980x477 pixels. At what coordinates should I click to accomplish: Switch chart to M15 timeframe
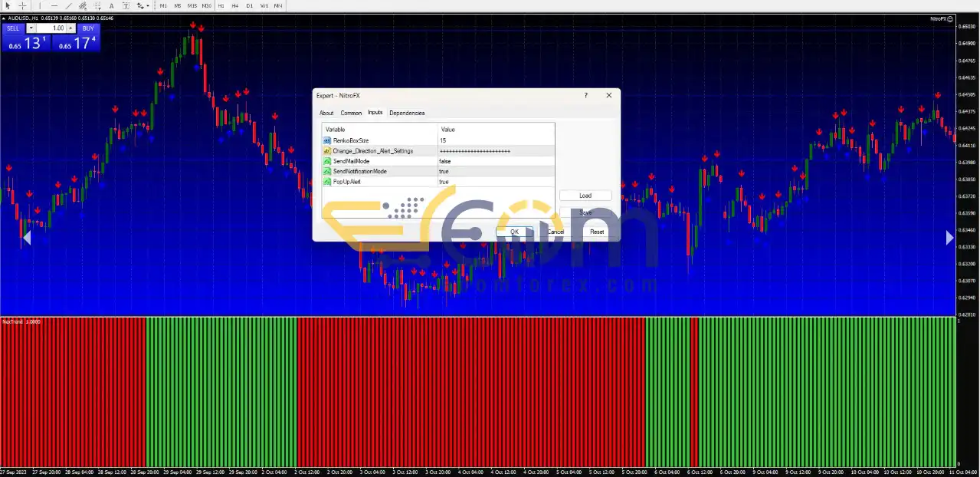(x=192, y=5)
